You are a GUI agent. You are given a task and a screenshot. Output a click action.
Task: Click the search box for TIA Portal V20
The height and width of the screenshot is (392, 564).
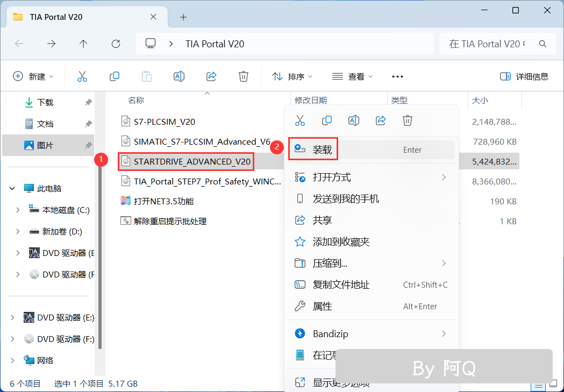point(497,44)
